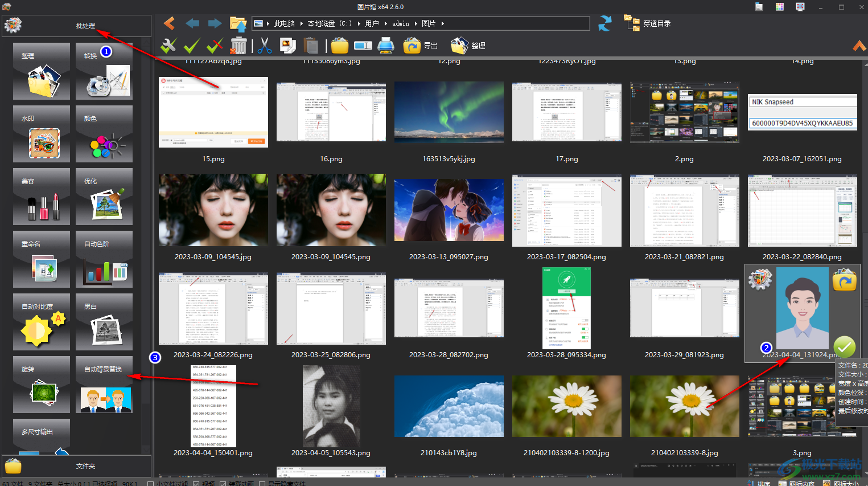This screenshot has width=868, height=486.
Task: Click 用户 in the address path
Action: tap(372, 23)
